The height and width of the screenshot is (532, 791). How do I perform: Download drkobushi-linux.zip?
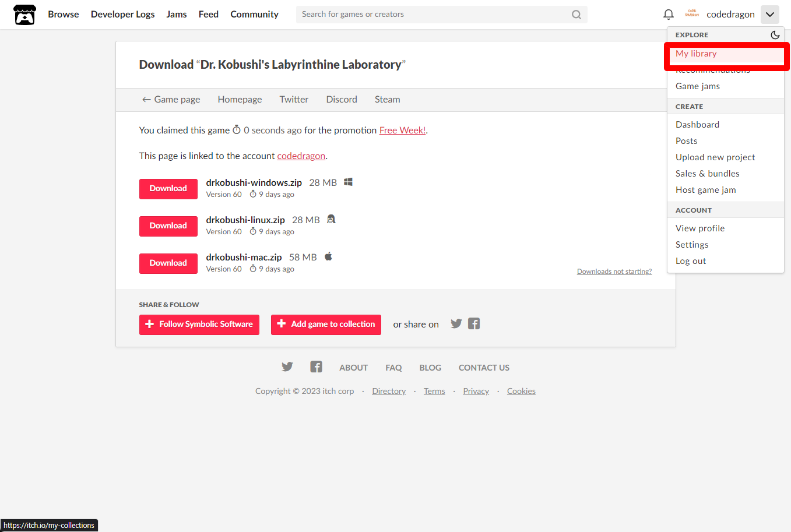coord(168,226)
